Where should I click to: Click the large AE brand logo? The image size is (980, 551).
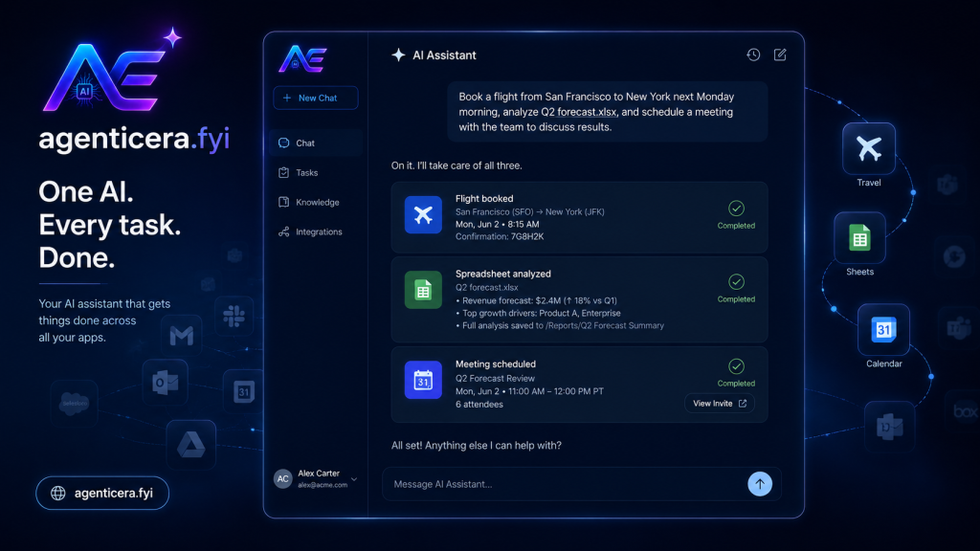pos(111,72)
